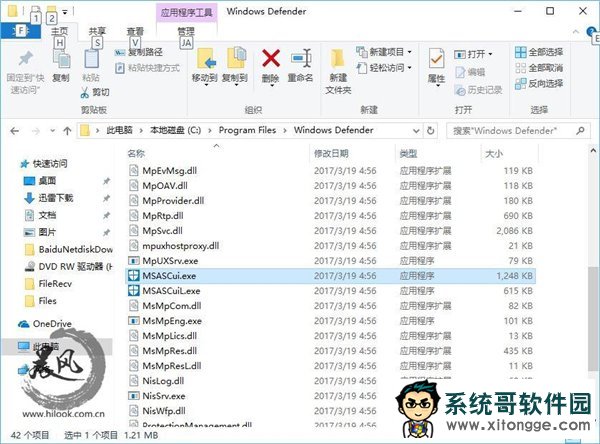
Task: Select the MpUXSrv.exe file icon
Action: [x=134, y=261]
